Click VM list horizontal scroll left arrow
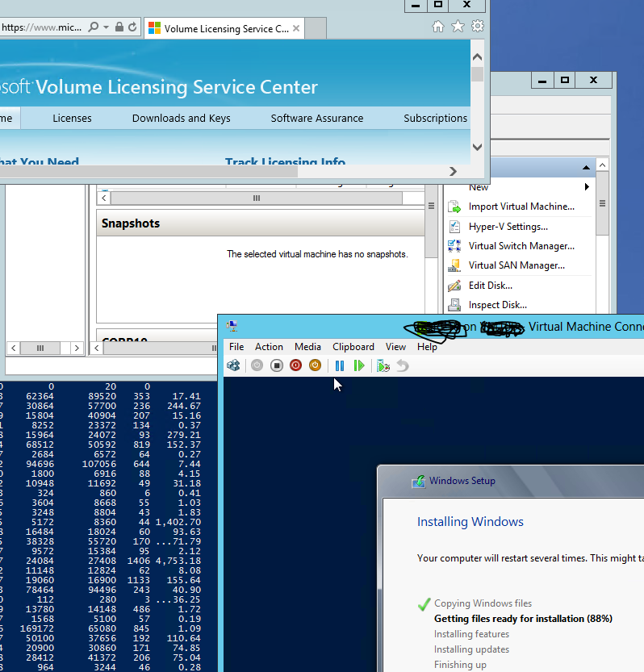 [x=104, y=198]
